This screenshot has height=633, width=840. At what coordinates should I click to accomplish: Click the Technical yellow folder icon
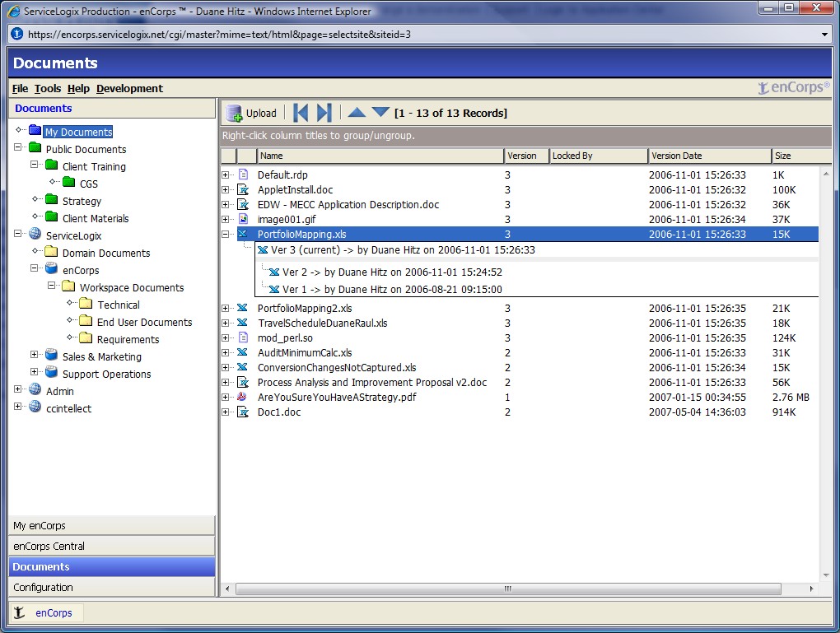tap(86, 304)
